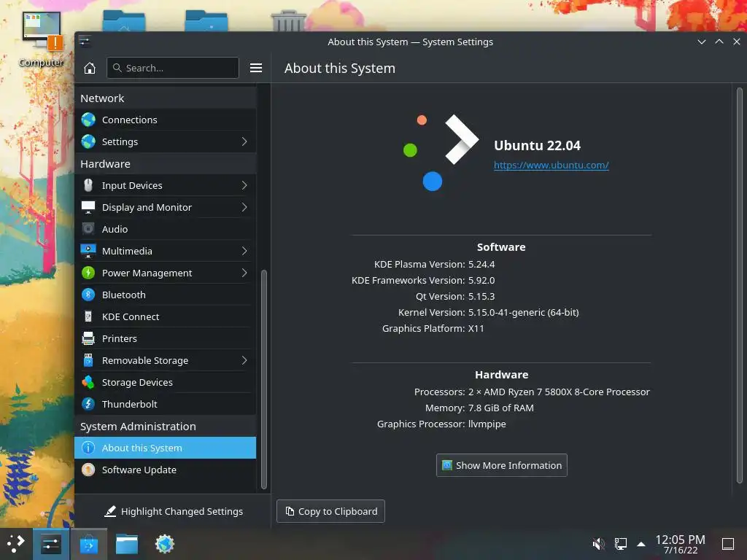Expand the Input Devices chevron

[x=244, y=185]
